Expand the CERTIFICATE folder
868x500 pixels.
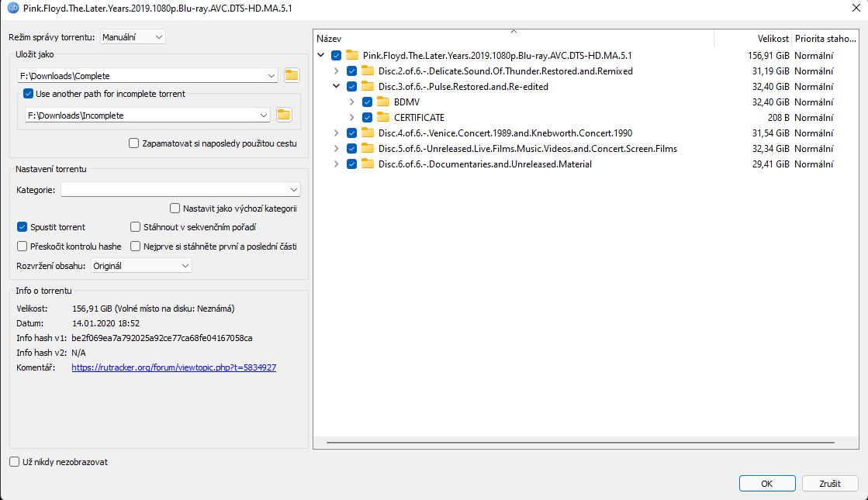[x=351, y=117]
